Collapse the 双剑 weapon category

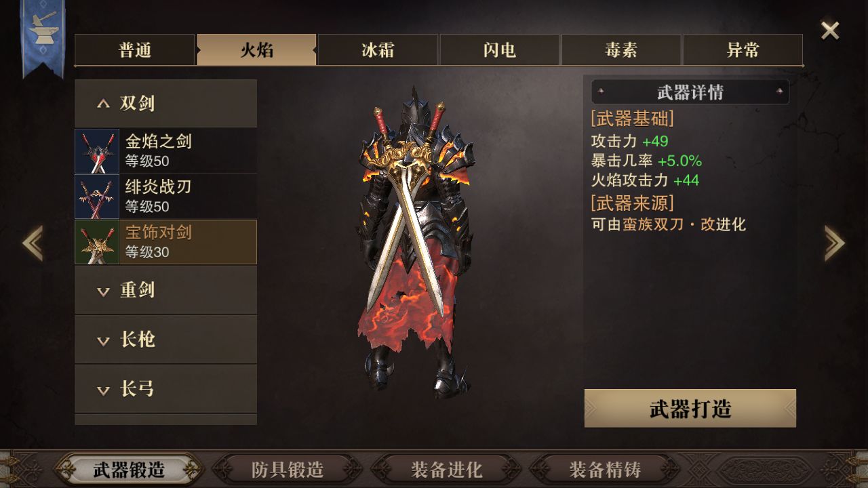click(166, 103)
